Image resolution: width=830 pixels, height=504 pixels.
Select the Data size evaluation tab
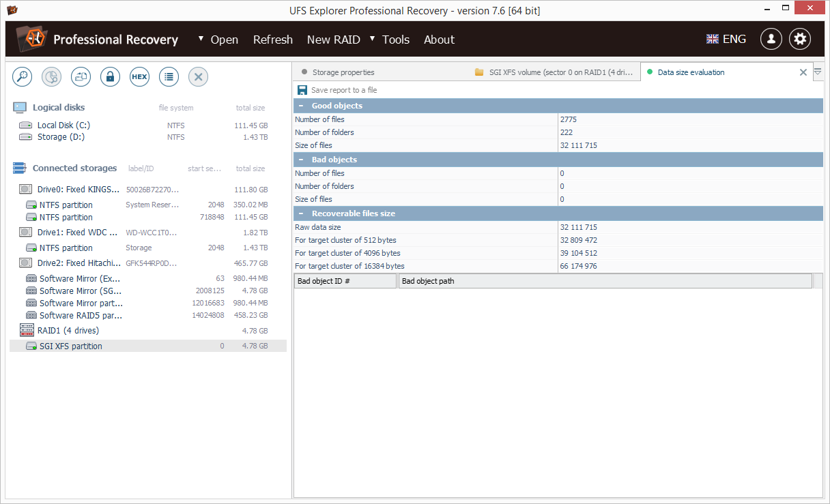point(691,72)
